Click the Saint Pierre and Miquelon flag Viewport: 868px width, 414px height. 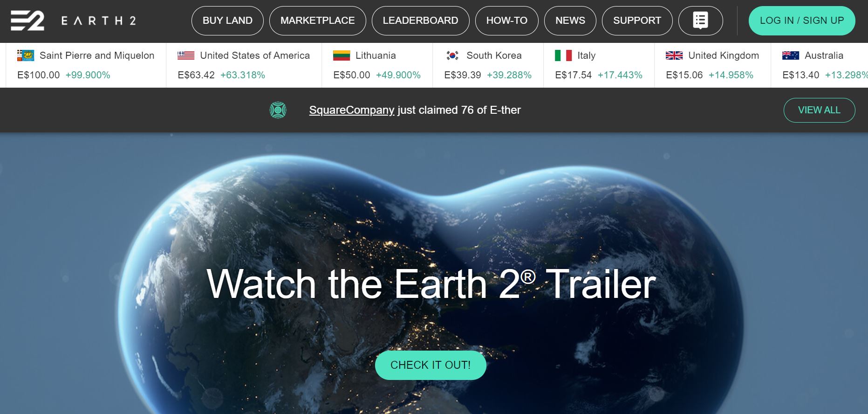26,55
